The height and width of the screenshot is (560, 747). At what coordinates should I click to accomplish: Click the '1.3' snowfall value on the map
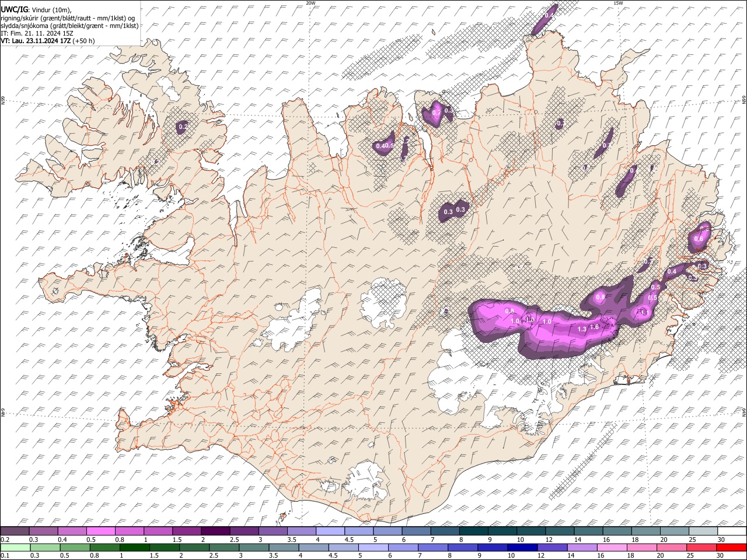click(x=582, y=330)
